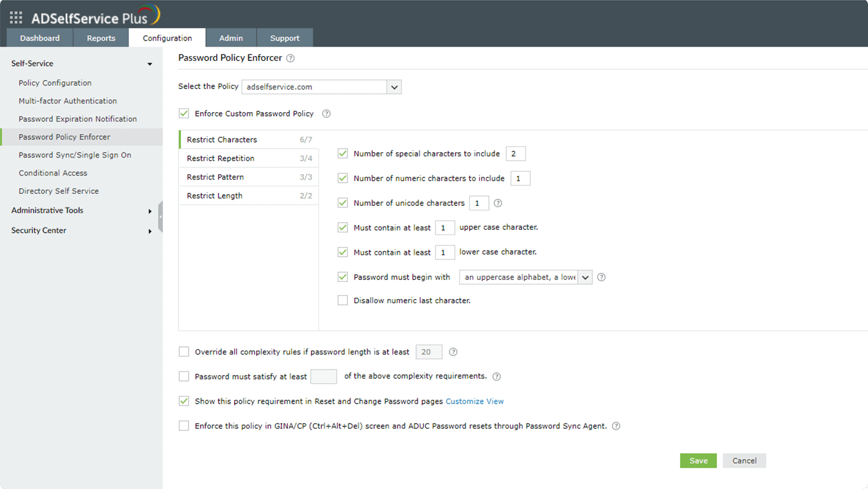
Task: Click help icon for override complexity rules
Action: (x=453, y=352)
